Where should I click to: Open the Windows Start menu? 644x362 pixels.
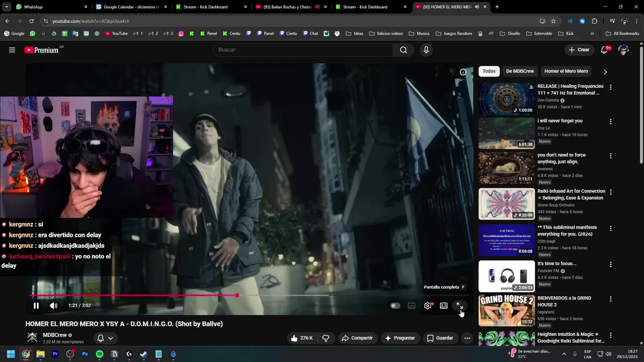pos(11,354)
